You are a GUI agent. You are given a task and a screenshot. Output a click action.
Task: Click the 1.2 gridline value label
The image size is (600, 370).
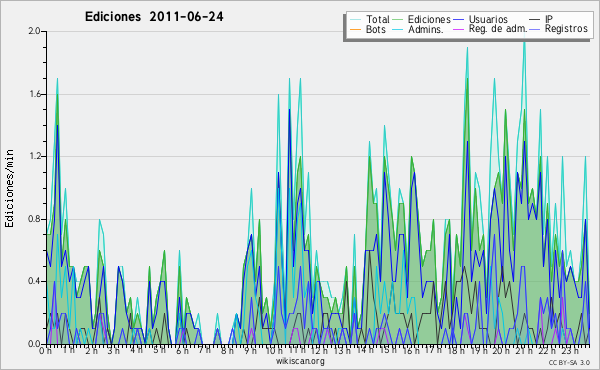point(34,156)
